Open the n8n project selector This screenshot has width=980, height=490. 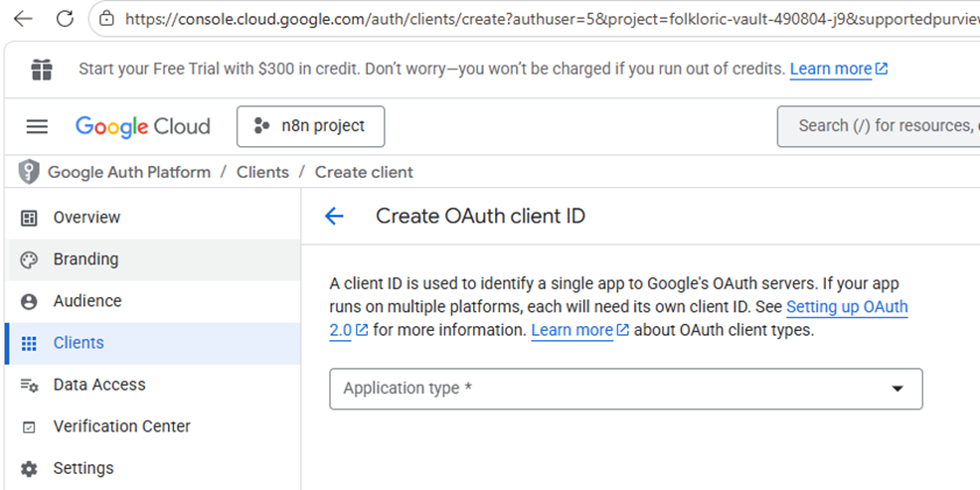click(310, 126)
